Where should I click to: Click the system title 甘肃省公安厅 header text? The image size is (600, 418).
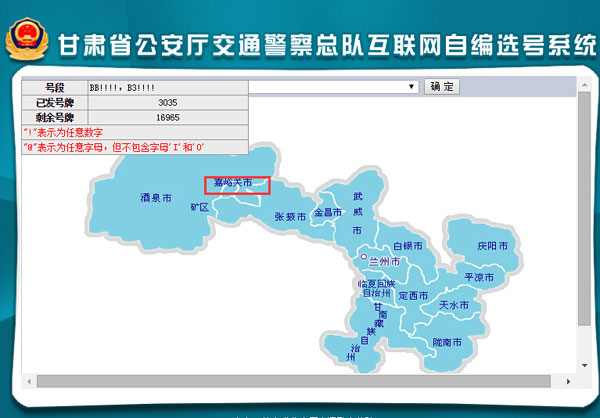tap(327, 45)
